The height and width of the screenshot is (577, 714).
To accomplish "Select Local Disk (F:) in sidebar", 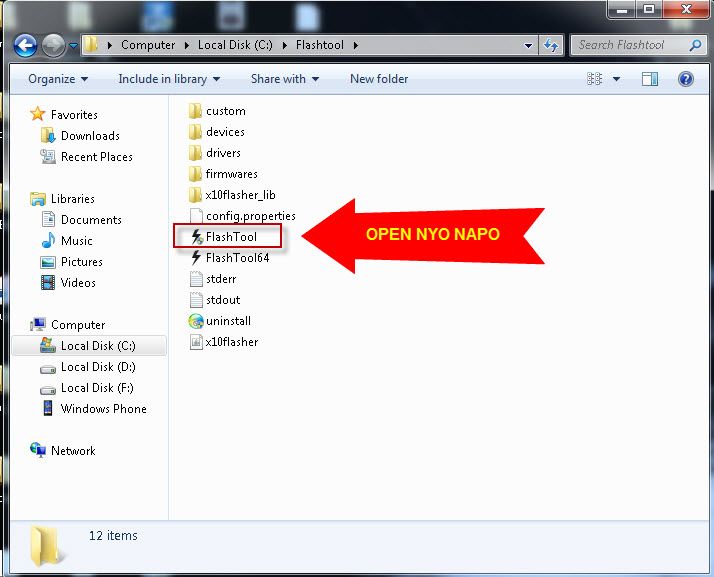I will pos(97,388).
